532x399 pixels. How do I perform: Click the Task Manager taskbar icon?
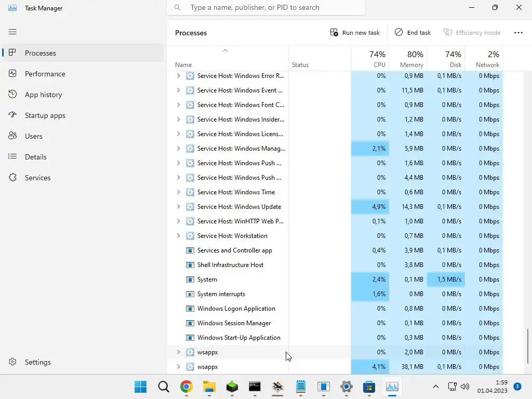392,387
